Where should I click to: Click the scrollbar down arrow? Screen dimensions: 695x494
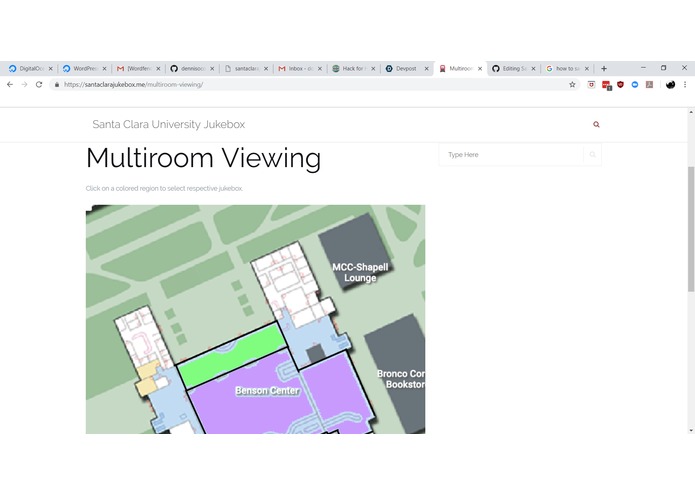[x=691, y=430]
